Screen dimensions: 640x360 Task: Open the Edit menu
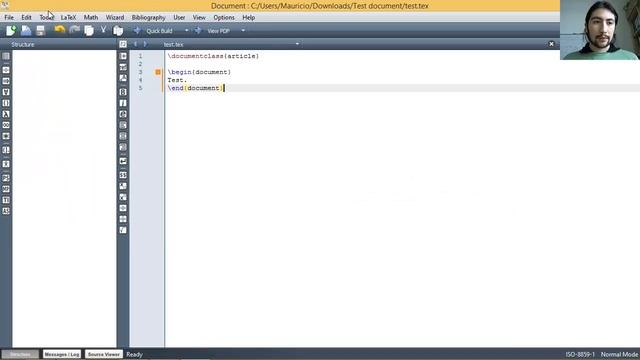(27, 18)
